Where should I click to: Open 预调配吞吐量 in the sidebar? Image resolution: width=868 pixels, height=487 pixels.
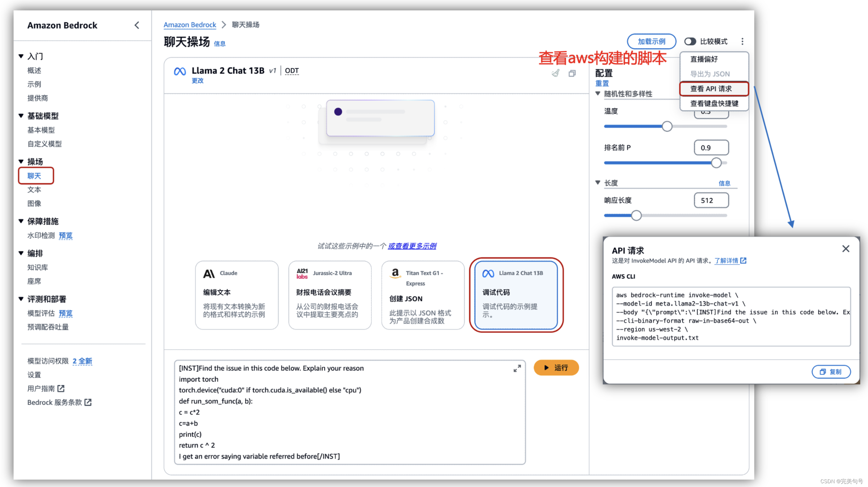coord(48,327)
